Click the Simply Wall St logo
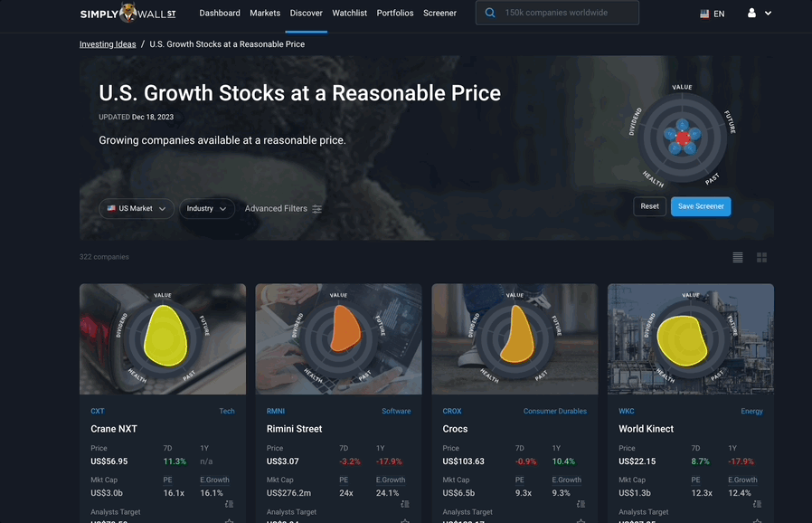The height and width of the screenshot is (523, 812). (127, 13)
